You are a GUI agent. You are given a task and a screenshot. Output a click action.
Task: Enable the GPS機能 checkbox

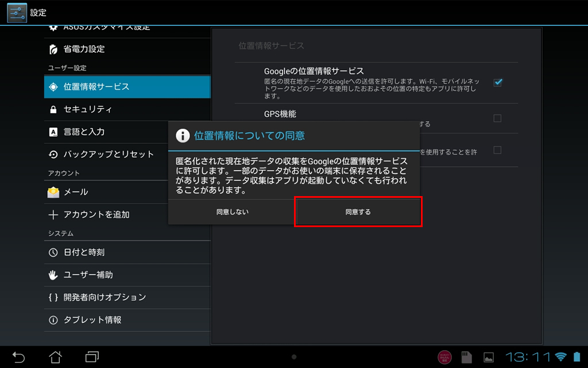497,118
